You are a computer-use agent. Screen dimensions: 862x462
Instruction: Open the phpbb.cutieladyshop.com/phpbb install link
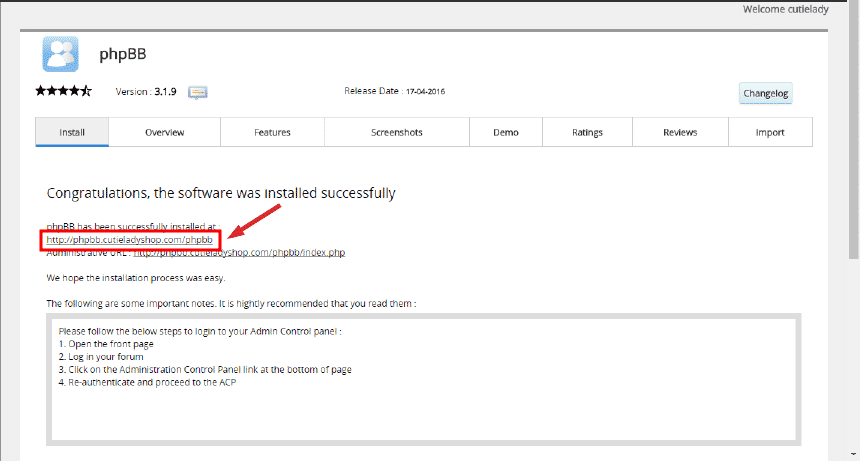point(130,240)
